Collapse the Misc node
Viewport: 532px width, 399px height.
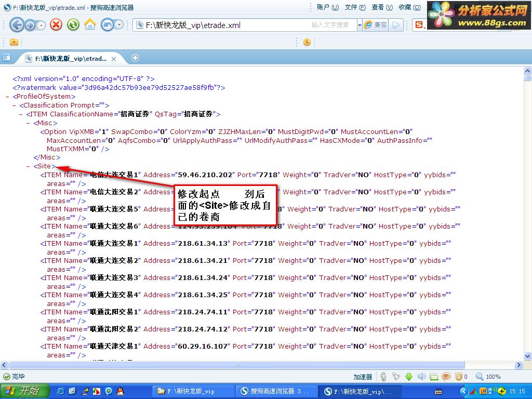point(28,123)
